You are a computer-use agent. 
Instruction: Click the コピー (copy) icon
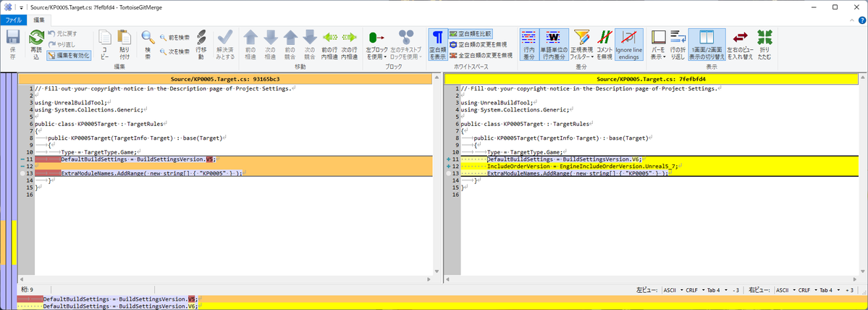pyautogui.click(x=104, y=42)
